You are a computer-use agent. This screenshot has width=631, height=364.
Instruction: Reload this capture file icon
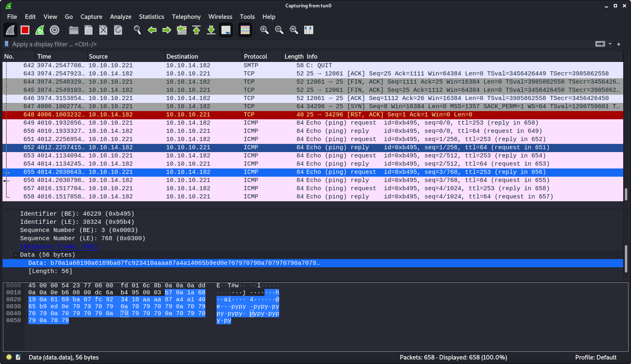[118, 30]
